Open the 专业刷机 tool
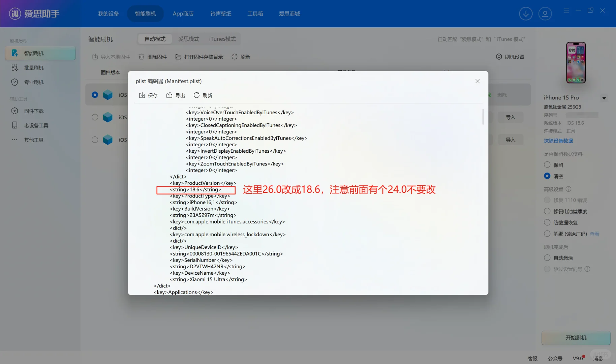The height and width of the screenshot is (364, 616). tap(34, 82)
